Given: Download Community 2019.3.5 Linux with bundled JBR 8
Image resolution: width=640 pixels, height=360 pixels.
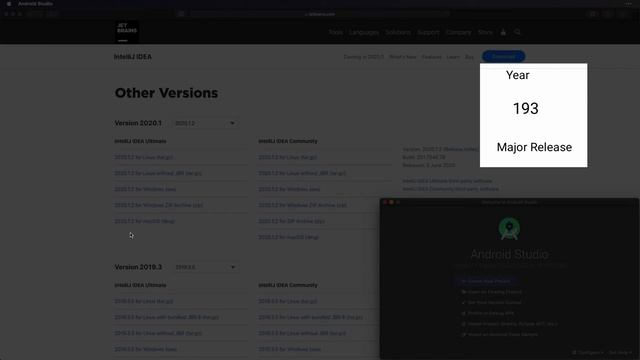Looking at the screenshot, I should click(x=311, y=317).
